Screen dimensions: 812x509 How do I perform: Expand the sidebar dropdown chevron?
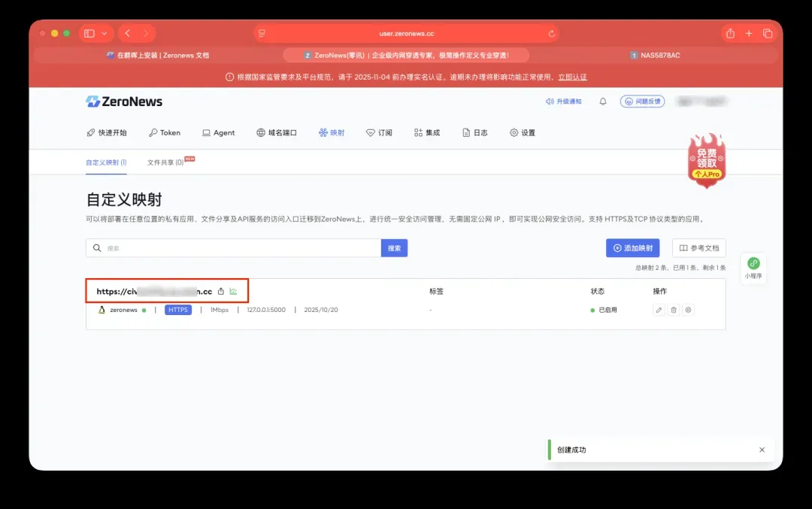pyautogui.click(x=104, y=34)
